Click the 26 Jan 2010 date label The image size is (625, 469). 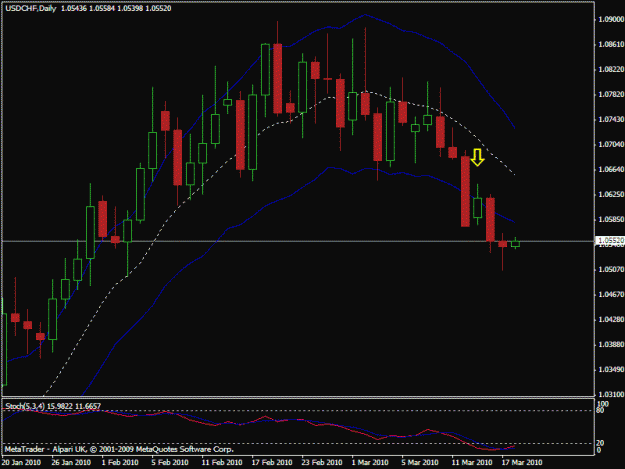click(71, 463)
